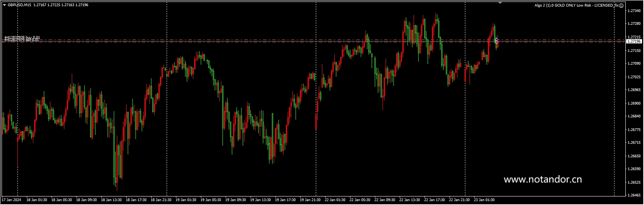Click the 18 Jan 09:30 time label

coord(86,200)
